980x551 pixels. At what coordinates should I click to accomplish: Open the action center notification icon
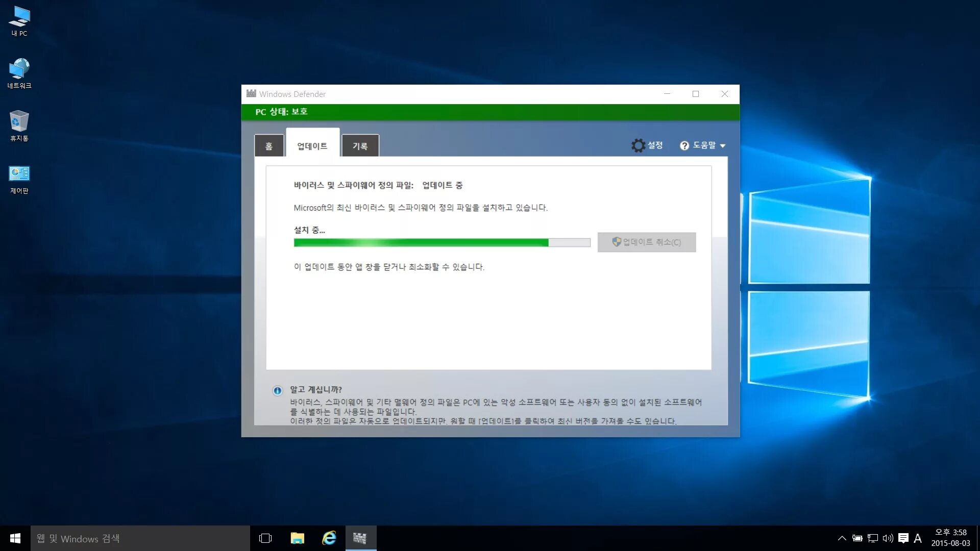[903, 538]
